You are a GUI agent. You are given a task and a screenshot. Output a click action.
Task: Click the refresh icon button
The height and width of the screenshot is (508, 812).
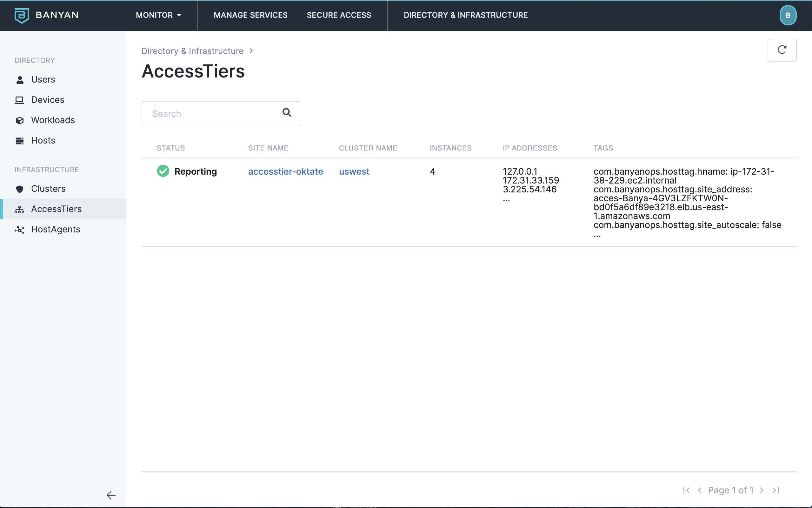point(782,50)
